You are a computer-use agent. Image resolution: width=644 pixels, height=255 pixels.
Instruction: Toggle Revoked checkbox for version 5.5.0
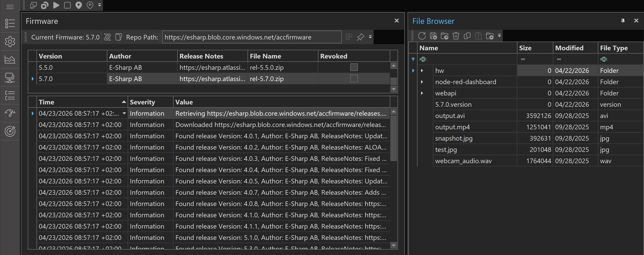tap(354, 67)
